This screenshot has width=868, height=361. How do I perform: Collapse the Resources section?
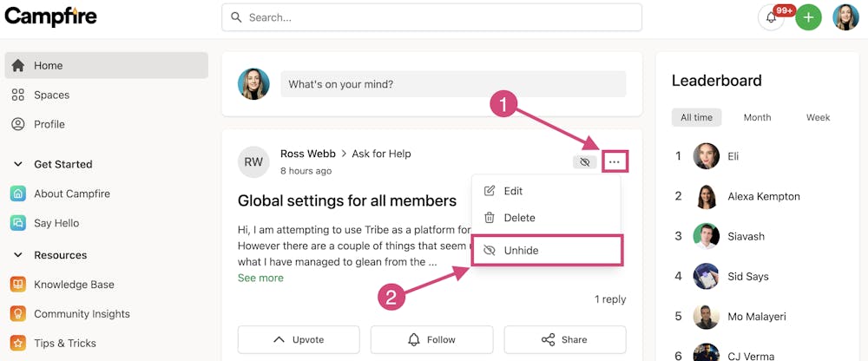pyautogui.click(x=17, y=255)
